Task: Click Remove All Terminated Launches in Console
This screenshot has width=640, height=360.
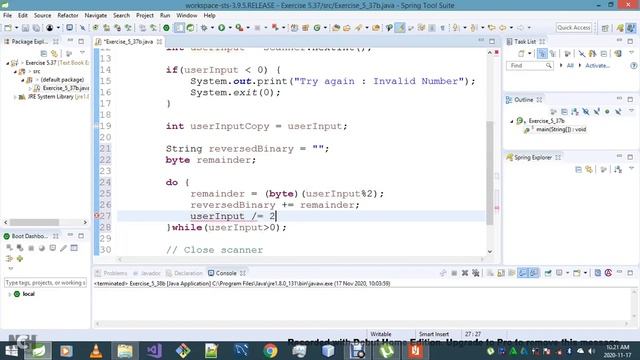Action: pyautogui.click(x=476, y=273)
